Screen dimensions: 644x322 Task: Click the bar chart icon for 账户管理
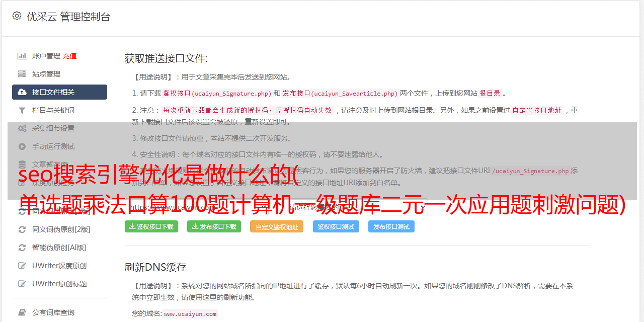click(x=22, y=56)
